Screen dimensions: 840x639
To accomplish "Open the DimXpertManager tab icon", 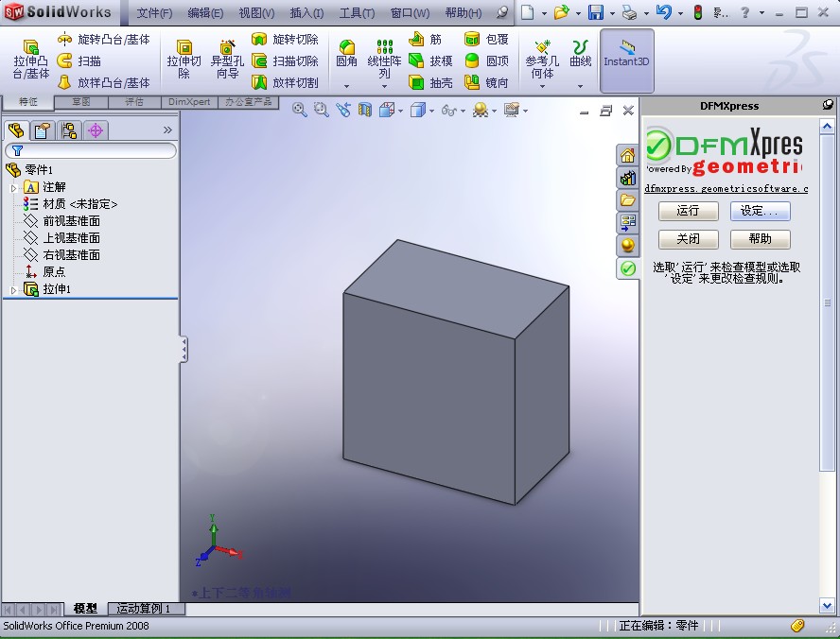I will [96, 130].
